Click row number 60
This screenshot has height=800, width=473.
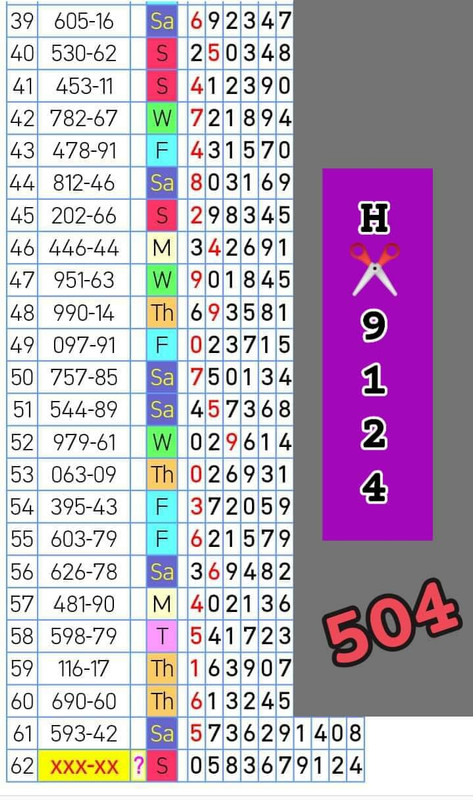pos(22,701)
